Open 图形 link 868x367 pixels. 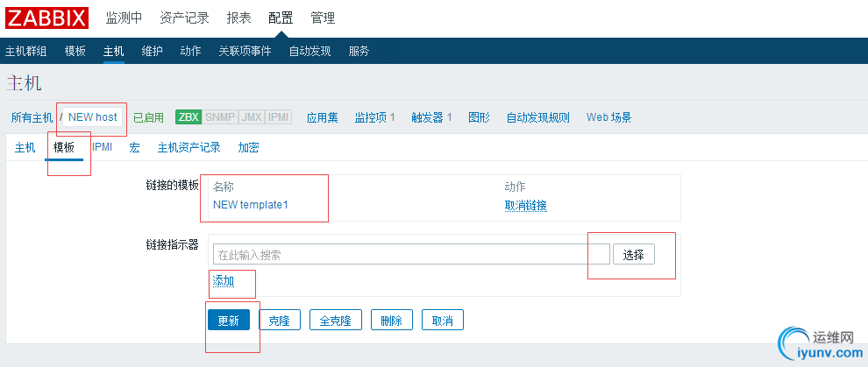[479, 117]
